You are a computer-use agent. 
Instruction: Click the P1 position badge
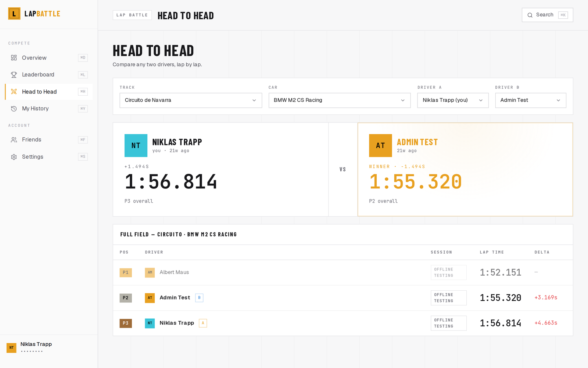pyautogui.click(x=126, y=273)
